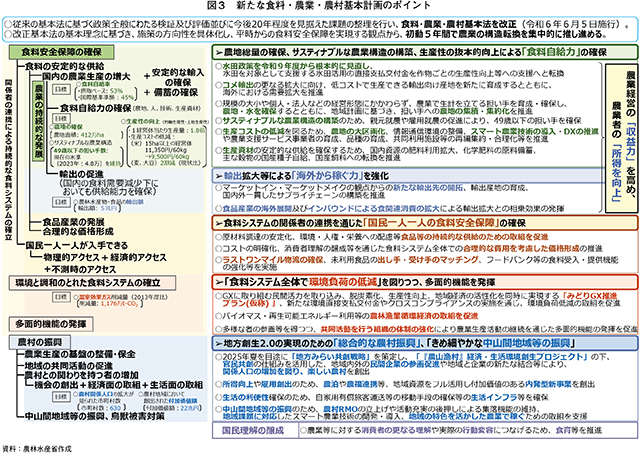Click the 削減量：1,176万t-CO2 target
The width and height of the screenshot is (640, 453).
coord(109,304)
